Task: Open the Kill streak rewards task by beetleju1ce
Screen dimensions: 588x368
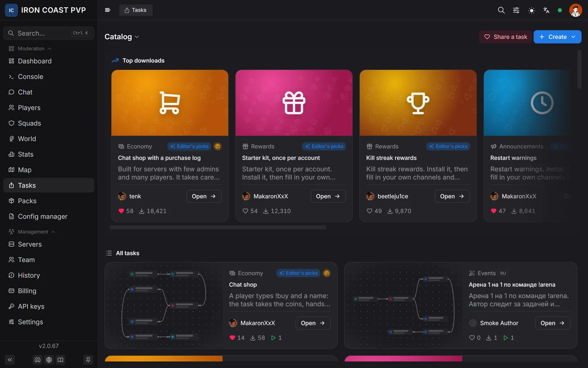Action: pos(452,196)
